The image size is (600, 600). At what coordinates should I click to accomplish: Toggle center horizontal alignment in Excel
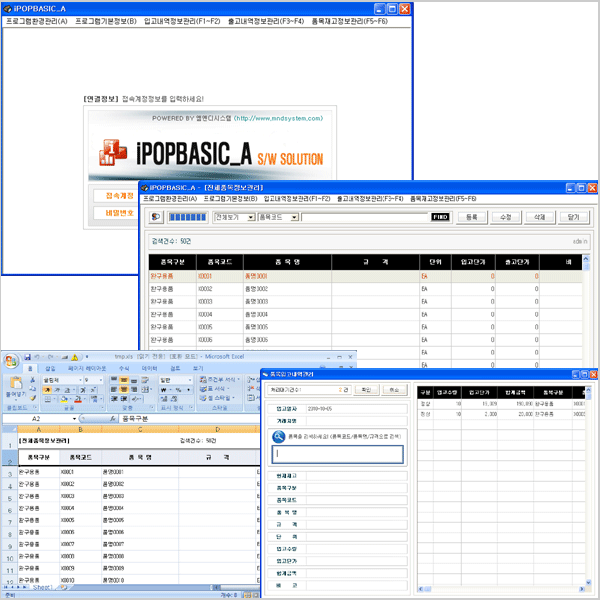tap(124, 390)
